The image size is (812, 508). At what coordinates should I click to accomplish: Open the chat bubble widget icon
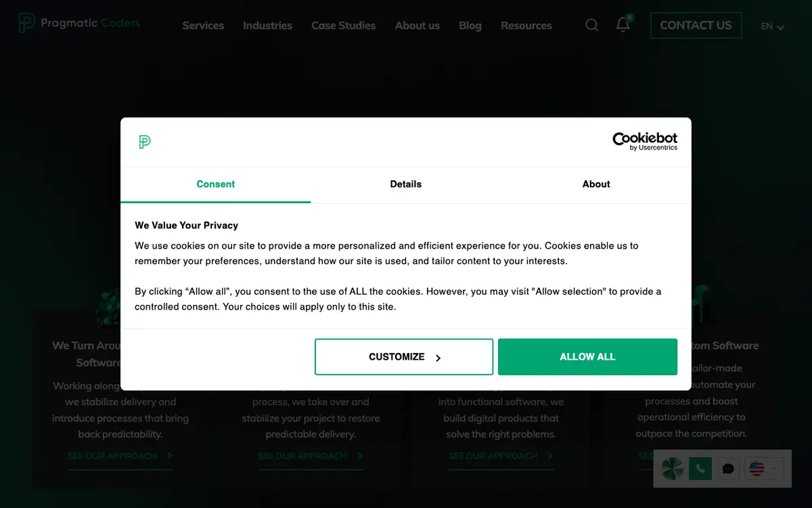(728, 469)
